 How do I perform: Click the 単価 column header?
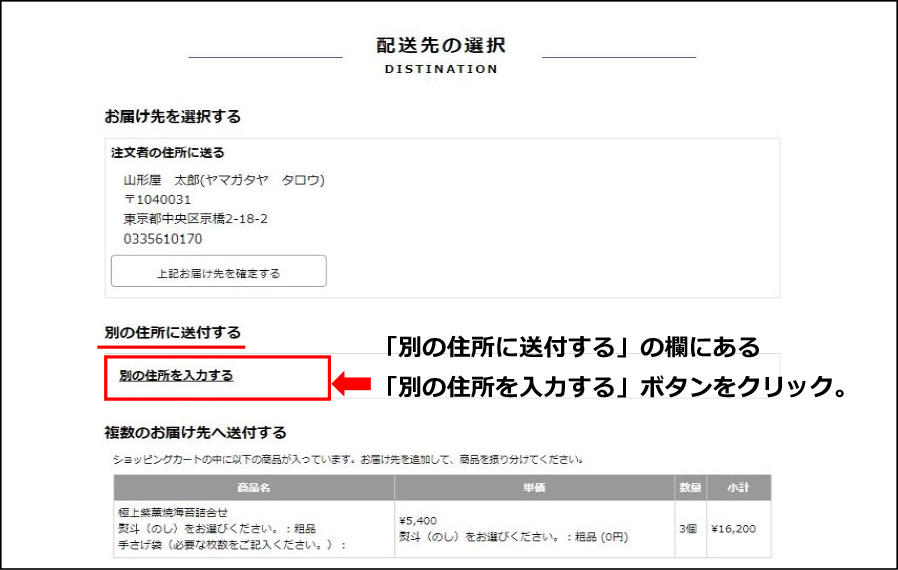(534, 488)
